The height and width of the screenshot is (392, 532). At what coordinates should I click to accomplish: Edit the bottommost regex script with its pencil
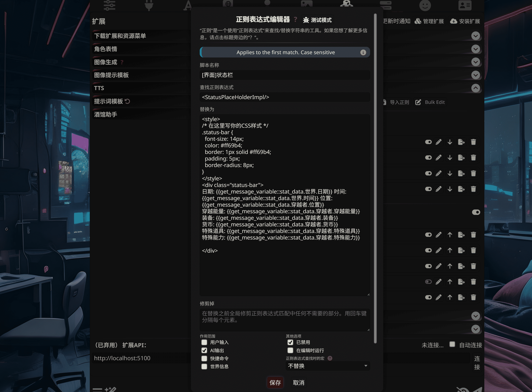tap(438, 297)
